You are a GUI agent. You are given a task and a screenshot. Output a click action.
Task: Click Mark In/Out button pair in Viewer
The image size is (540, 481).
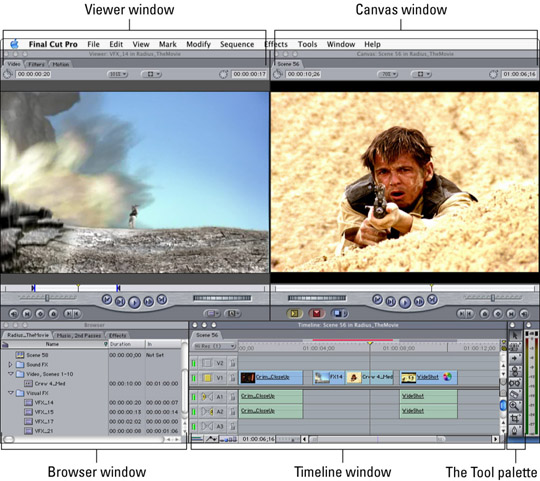tap(73, 314)
